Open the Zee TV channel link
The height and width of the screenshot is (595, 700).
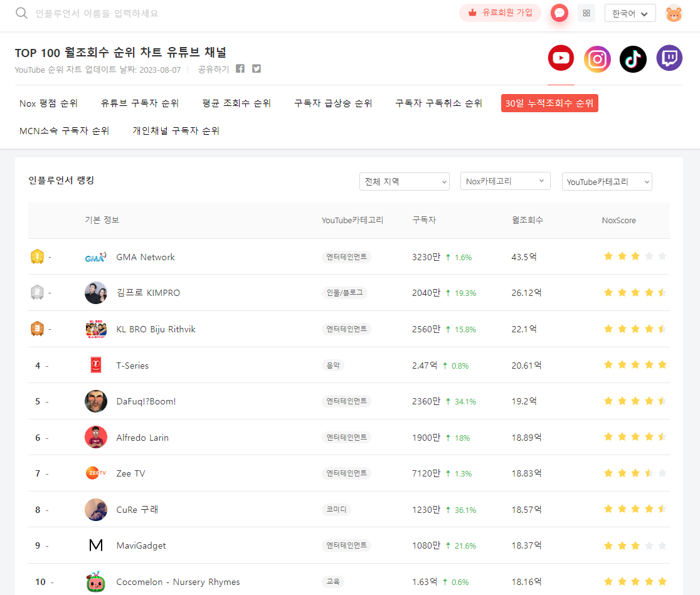pos(130,473)
